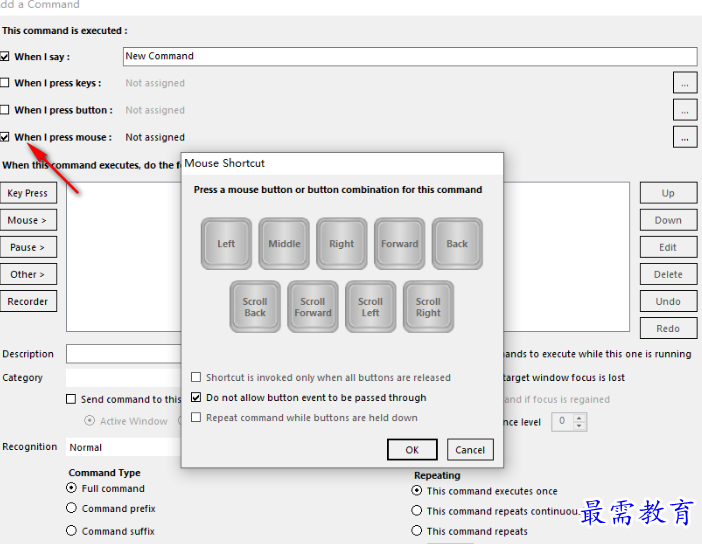Increase the confidence level spinner
This screenshot has height=544, width=702.
click(x=579, y=418)
